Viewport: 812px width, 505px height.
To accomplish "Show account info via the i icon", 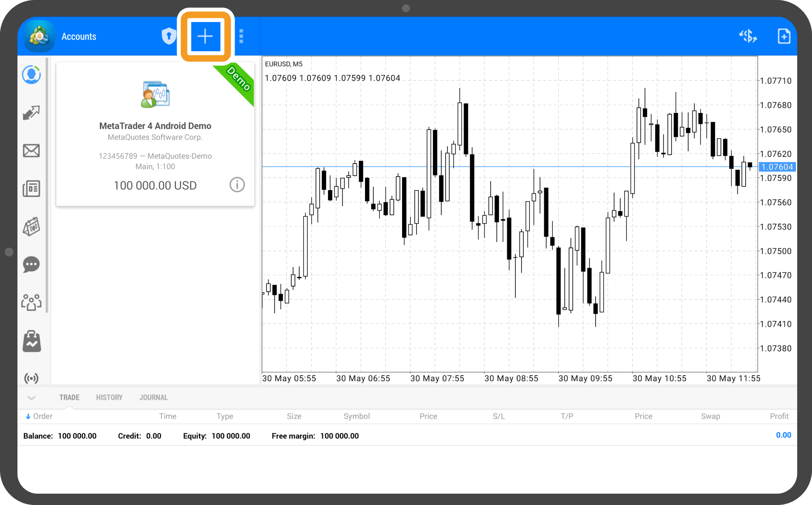I will (237, 185).
